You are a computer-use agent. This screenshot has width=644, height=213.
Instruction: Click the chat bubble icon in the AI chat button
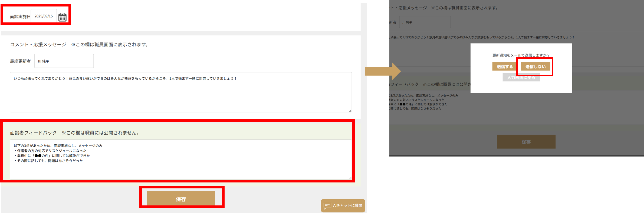pyautogui.click(x=327, y=206)
